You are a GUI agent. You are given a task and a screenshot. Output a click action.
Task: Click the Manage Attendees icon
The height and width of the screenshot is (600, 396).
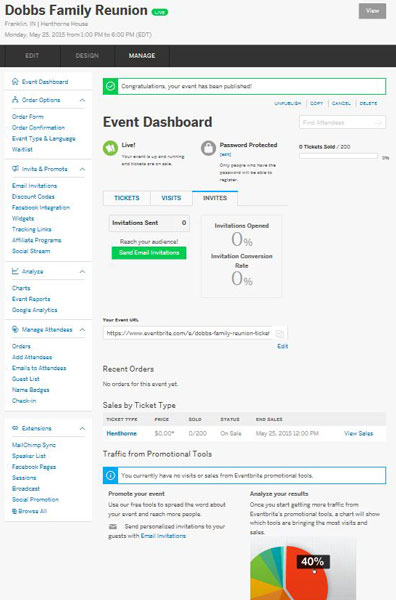15,329
